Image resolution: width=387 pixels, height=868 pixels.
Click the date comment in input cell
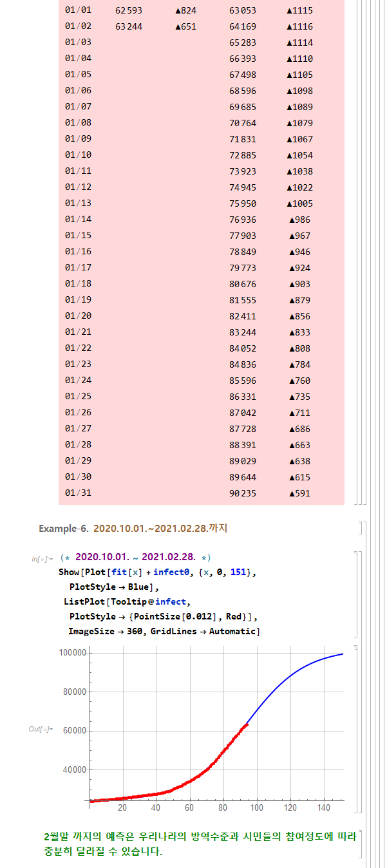pos(135,557)
